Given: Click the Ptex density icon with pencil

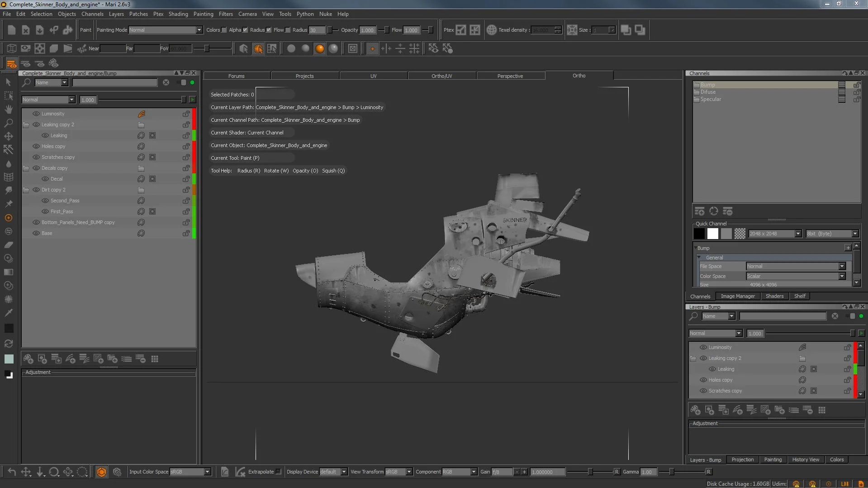Looking at the screenshot, I should 461,30.
